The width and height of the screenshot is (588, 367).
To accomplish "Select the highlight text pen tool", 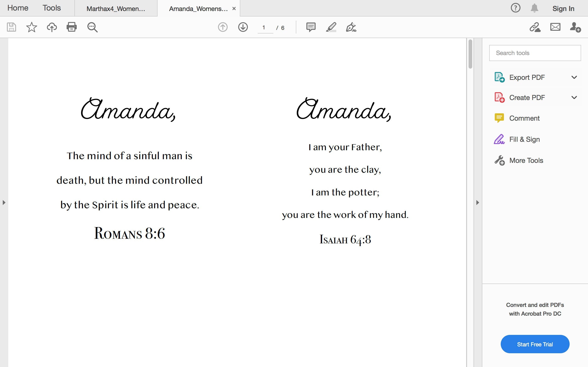I will [331, 27].
